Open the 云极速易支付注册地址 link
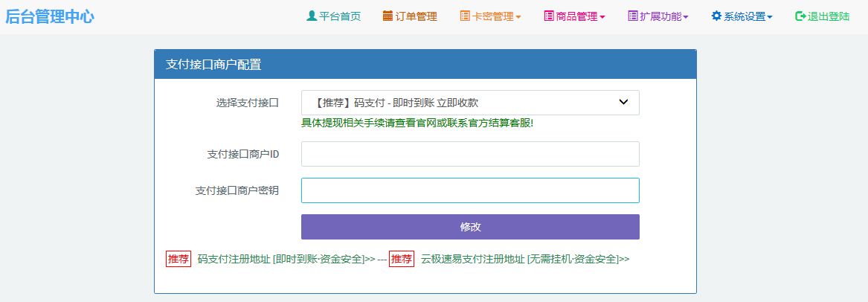This screenshot has width=868, height=302. click(525, 259)
